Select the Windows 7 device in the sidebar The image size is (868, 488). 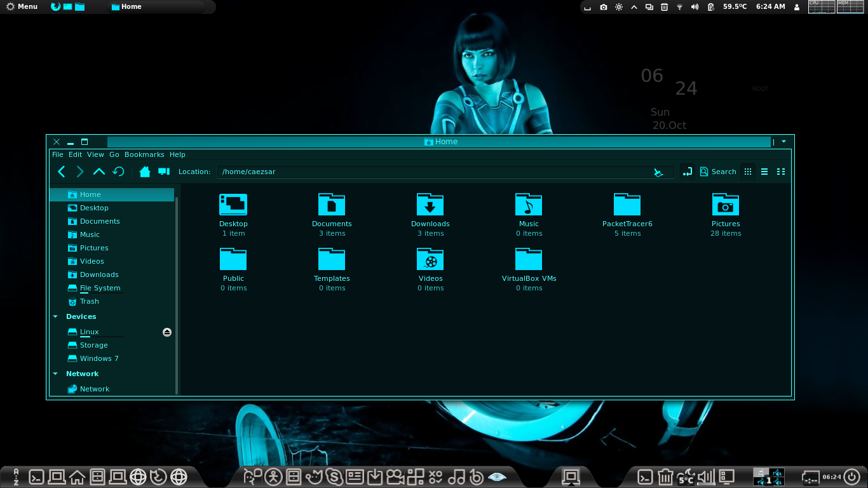112,358
